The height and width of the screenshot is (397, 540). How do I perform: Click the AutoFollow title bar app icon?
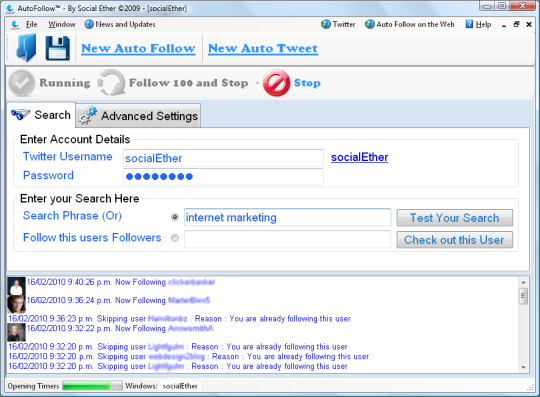point(10,8)
